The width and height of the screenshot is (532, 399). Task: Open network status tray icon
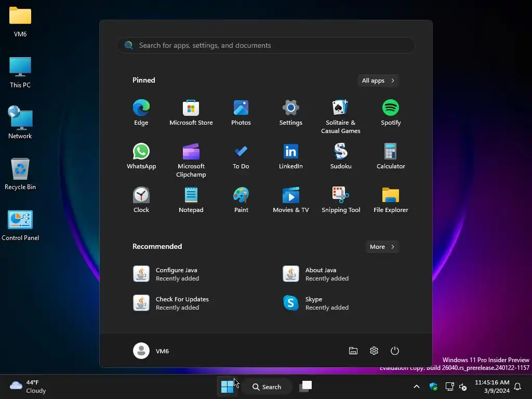point(449,387)
